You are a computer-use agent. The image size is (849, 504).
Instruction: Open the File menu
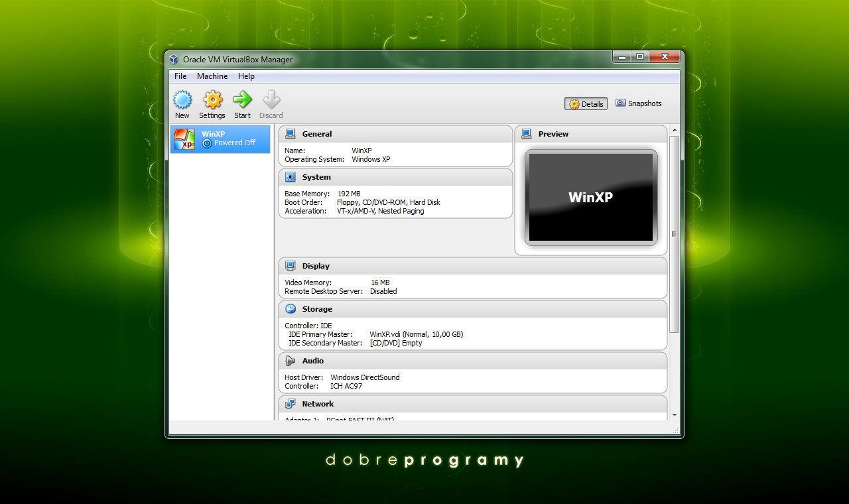click(x=180, y=76)
